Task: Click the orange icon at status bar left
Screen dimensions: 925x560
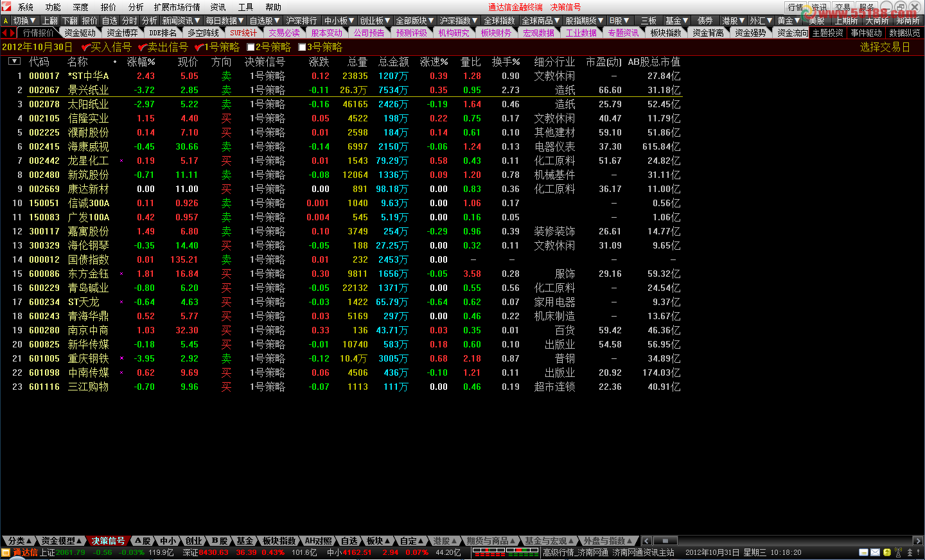Action: [x=6, y=552]
